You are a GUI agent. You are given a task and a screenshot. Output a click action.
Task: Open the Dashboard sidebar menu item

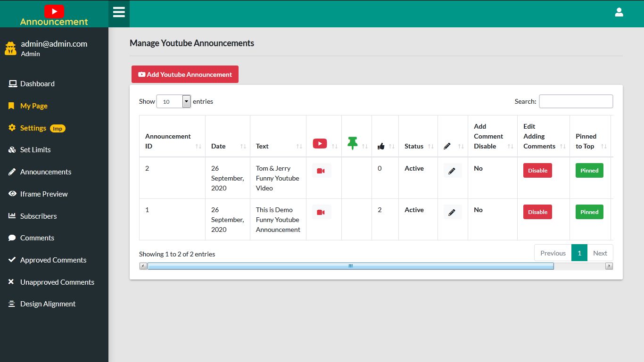37,83
